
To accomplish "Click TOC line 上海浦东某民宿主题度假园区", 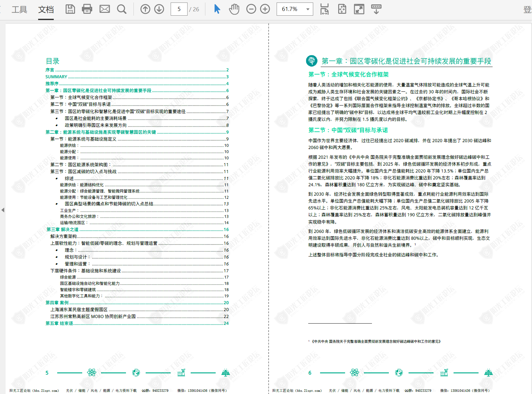I will 139,310.
